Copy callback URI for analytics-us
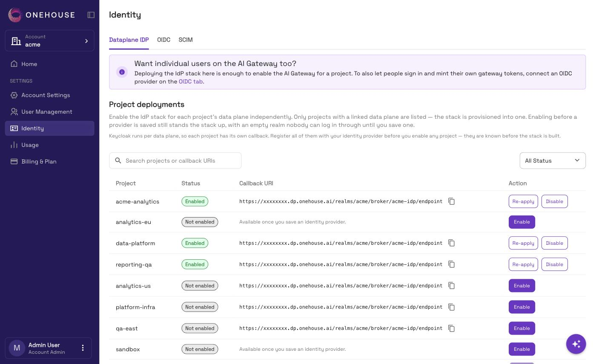The width and height of the screenshot is (596, 364). [452, 286]
